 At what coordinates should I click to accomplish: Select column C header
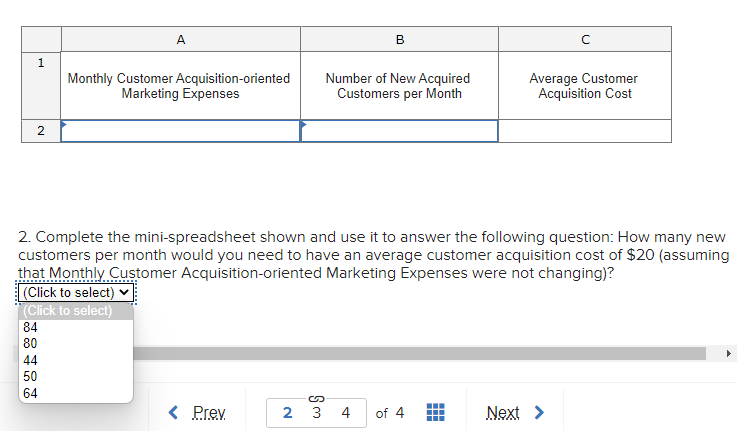click(x=585, y=39)
